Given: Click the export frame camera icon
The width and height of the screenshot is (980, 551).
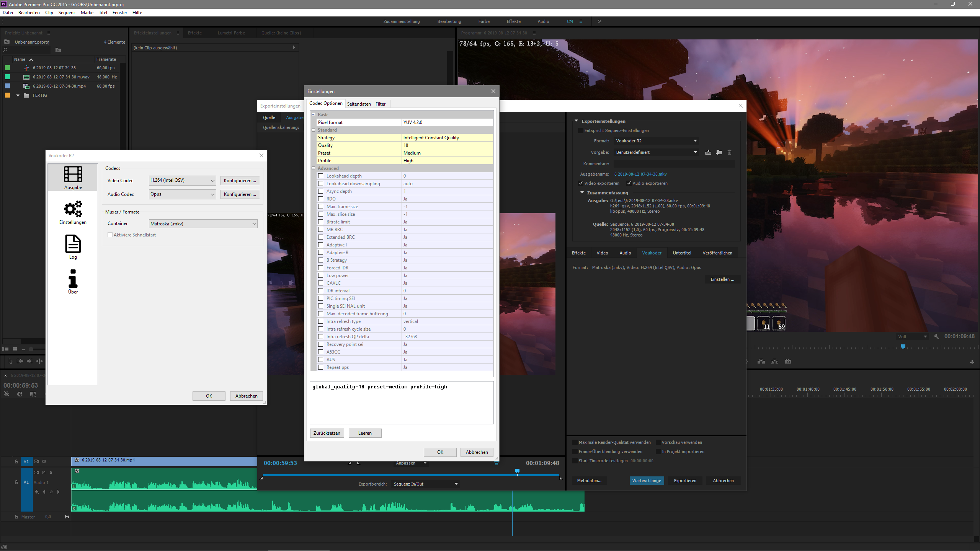Looking at the screenshot, I should (x=788, y=362).
